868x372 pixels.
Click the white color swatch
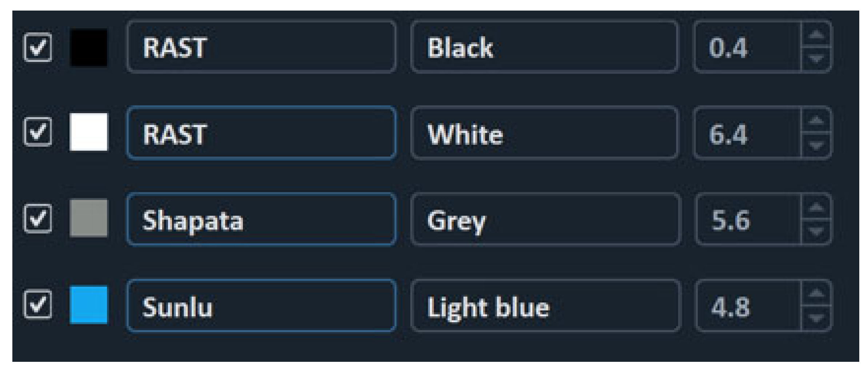point(89,132)
